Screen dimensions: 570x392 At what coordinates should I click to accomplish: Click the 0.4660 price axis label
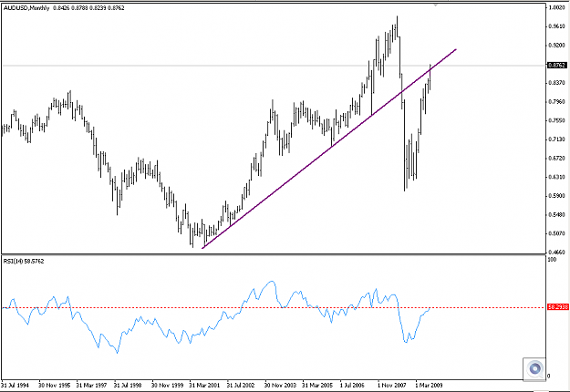click(x=556, y=252)
